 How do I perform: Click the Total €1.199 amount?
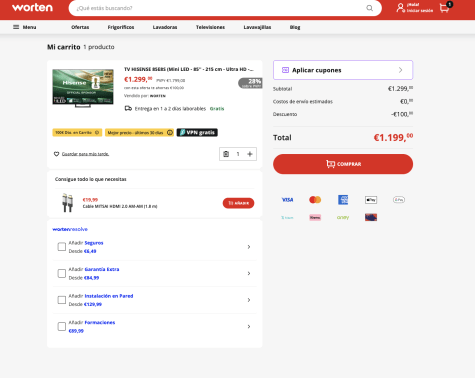[393, 137]
